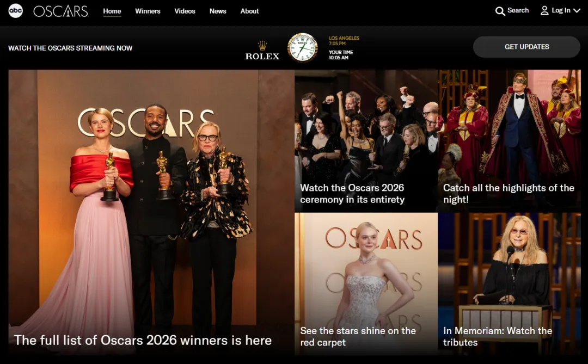Click the OSCARS site logo

tap(61, 11)
